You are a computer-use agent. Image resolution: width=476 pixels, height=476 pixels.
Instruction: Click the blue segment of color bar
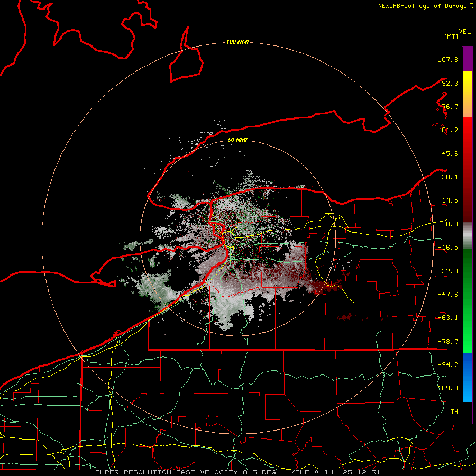pyautogui.click(x=467, y=377)
